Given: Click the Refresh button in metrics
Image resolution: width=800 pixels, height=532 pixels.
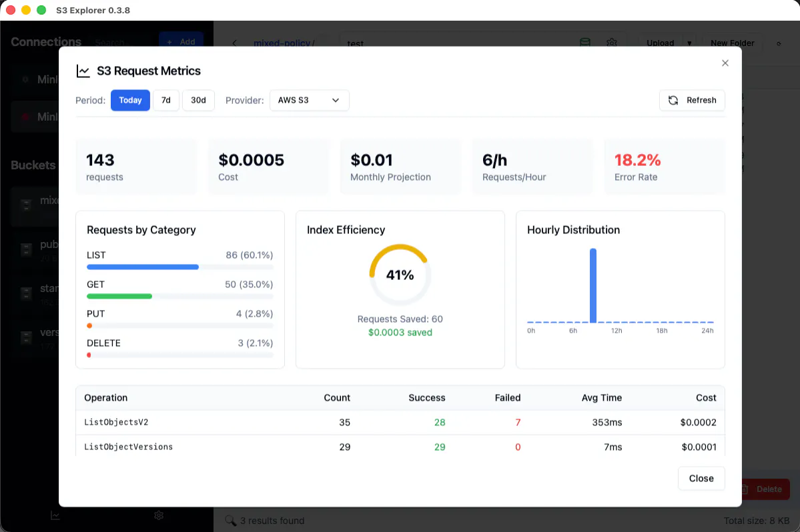Looking at the screenshot, I should pos(693,101).
